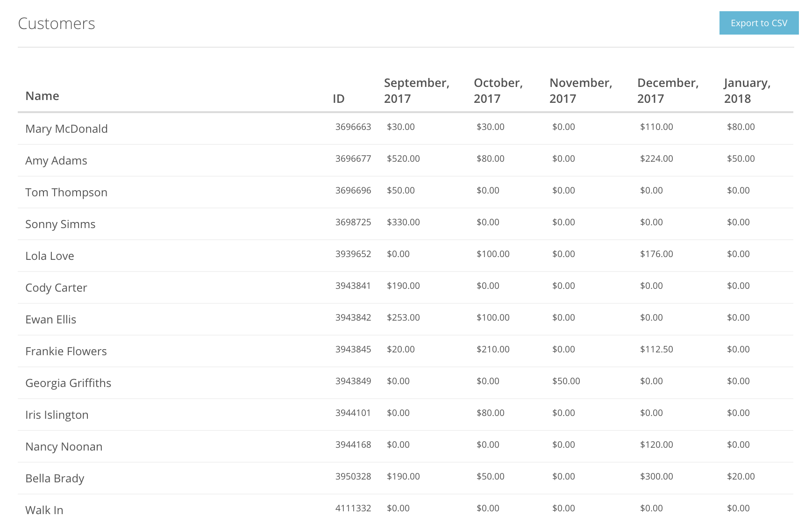The height and width of the screenshot is (530, 812).
Task: Sort by the October, 2017 column header
Action: pos(498,90)
